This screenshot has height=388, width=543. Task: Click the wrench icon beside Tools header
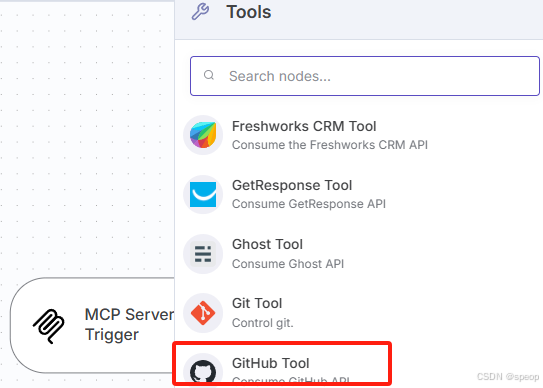click(x=200, y=12)
